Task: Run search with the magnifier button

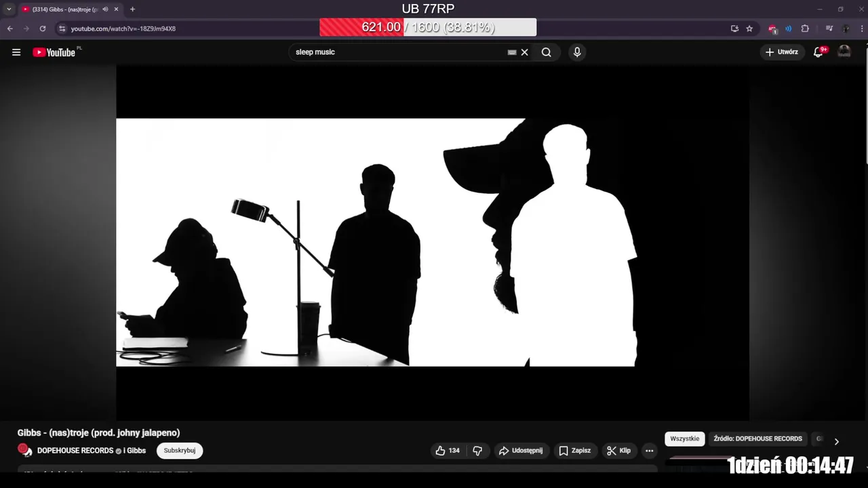Action: [547, 52]
